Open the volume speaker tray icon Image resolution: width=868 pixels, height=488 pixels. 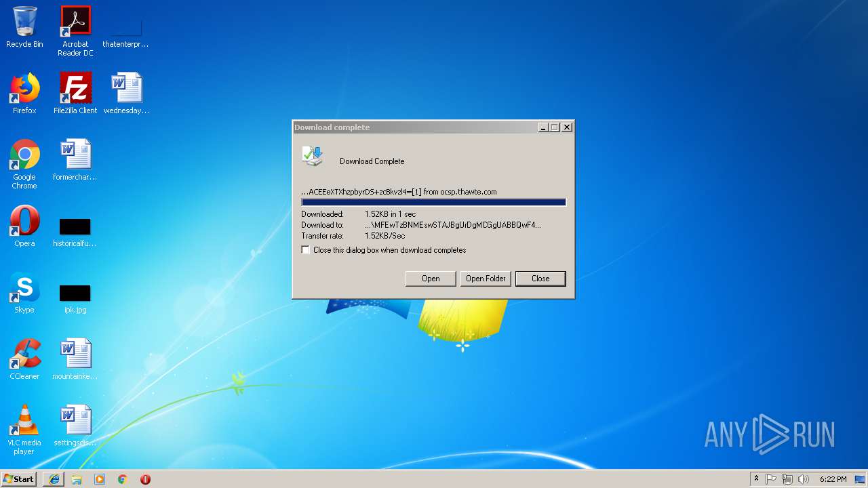[804, 479]
